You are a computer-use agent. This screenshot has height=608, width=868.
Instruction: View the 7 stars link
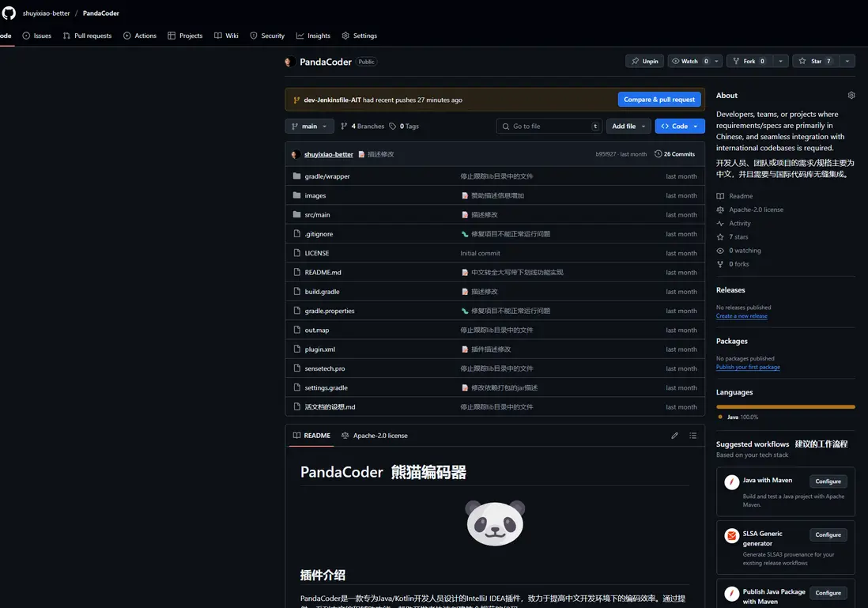[732, 237]
